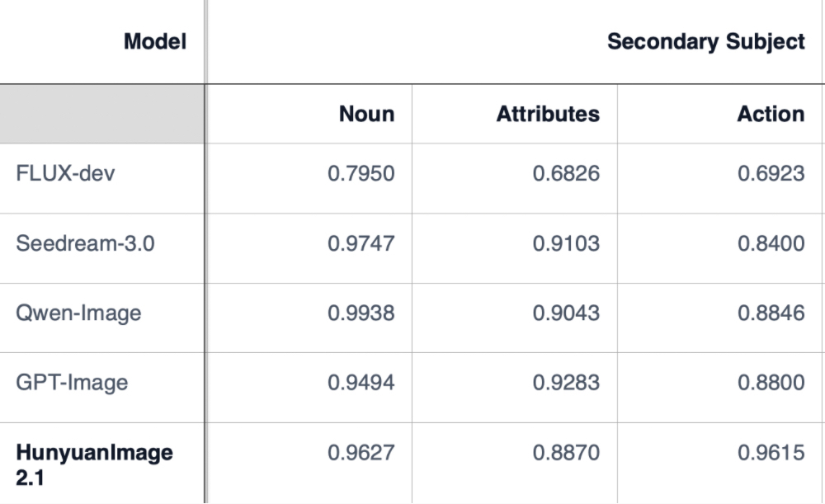The height and width of the screenshot is (504, 825).
Task: Click the Seedream-3.0 model name
Action: [85, 243]
